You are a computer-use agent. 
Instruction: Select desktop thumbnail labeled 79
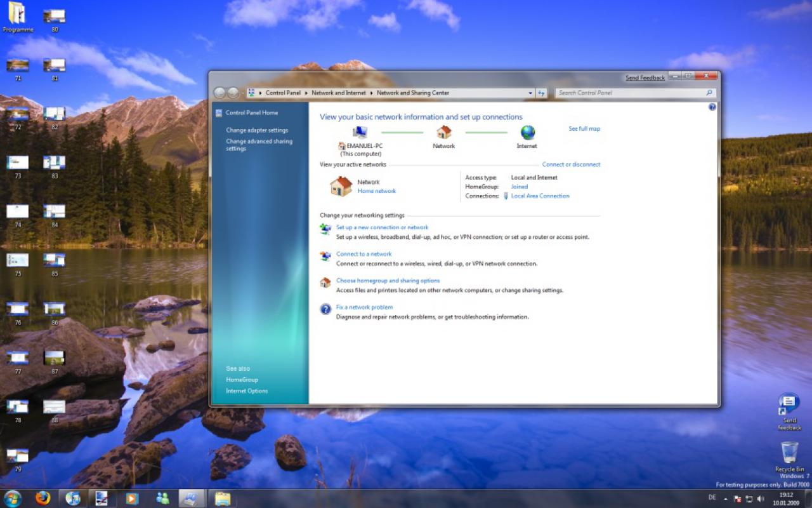click(x=18, y=460)
